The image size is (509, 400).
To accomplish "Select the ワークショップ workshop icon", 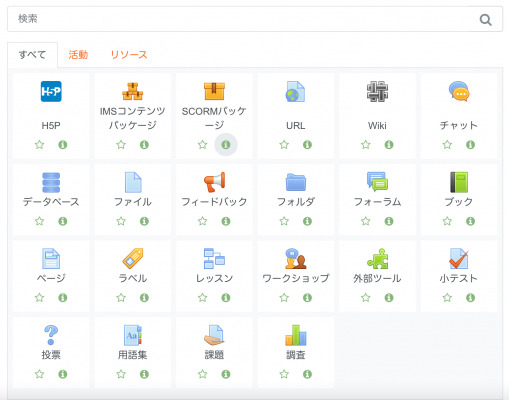I will (x=296, y=258).
